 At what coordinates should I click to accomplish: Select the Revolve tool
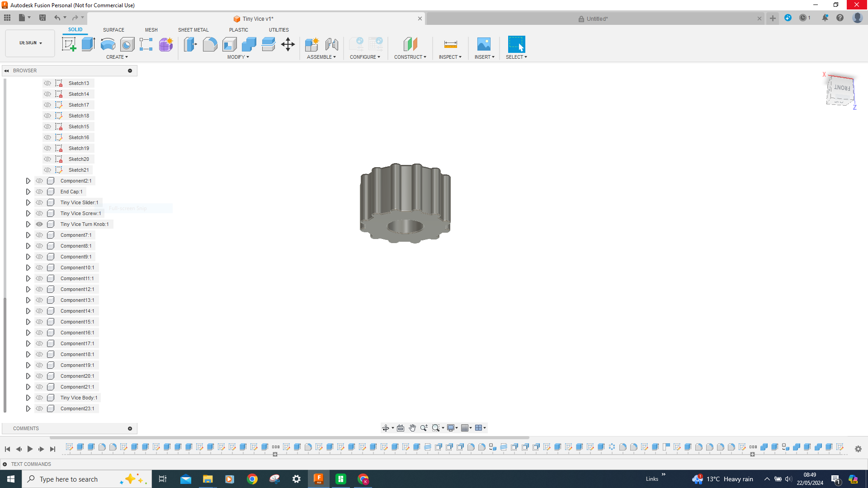point(108,44)
